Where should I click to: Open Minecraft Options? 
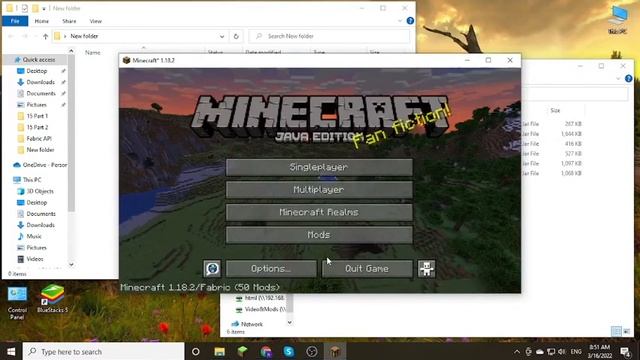pyautogui.click(x=271, y=269)
